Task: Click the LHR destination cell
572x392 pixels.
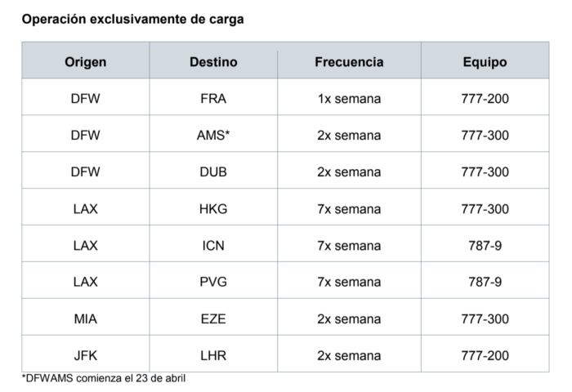Action: (213, 355)
